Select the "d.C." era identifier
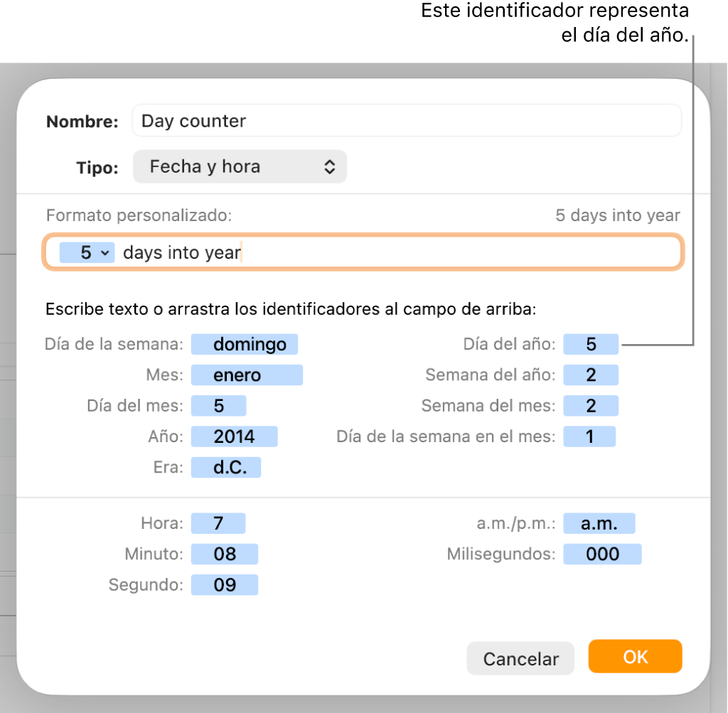Screen dimensions: 728x713 point(225,467)
